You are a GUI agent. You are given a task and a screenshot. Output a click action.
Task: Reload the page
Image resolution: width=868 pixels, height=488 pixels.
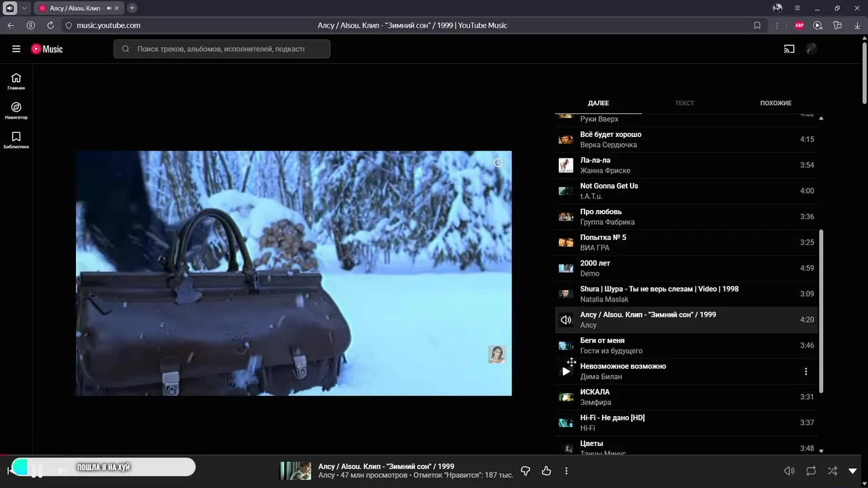tap(50, 25)
